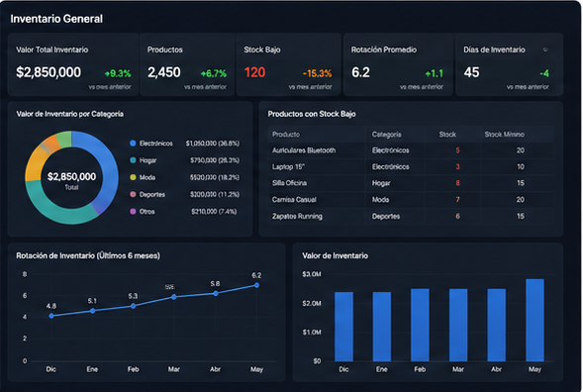This screenshot has width=583, height=392.
Task: Select the Laptop 15" product row
Action: click(x=411, y=166)
